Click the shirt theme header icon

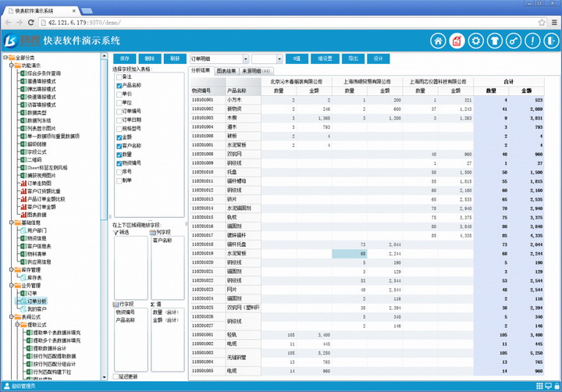point(495,41)
